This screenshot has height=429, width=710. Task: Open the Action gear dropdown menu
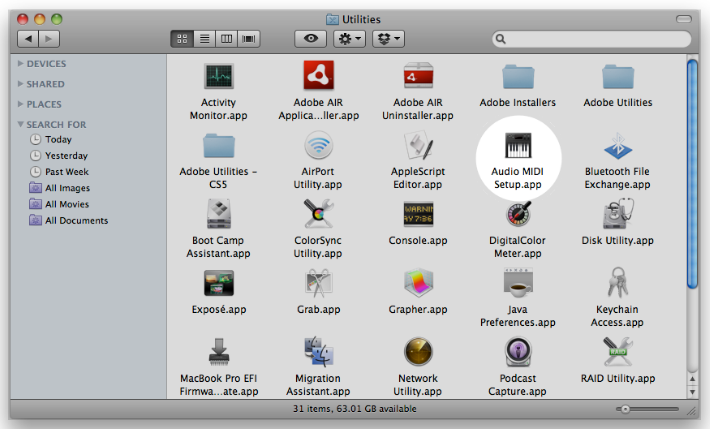click(349, 38)
